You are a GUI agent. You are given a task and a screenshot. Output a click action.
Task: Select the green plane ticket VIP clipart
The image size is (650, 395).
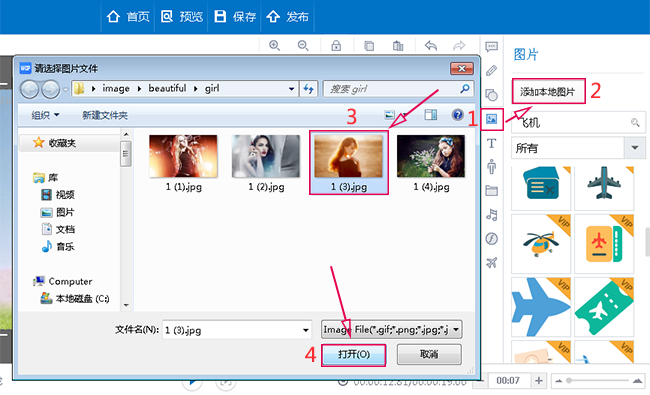tap(604, 307)
